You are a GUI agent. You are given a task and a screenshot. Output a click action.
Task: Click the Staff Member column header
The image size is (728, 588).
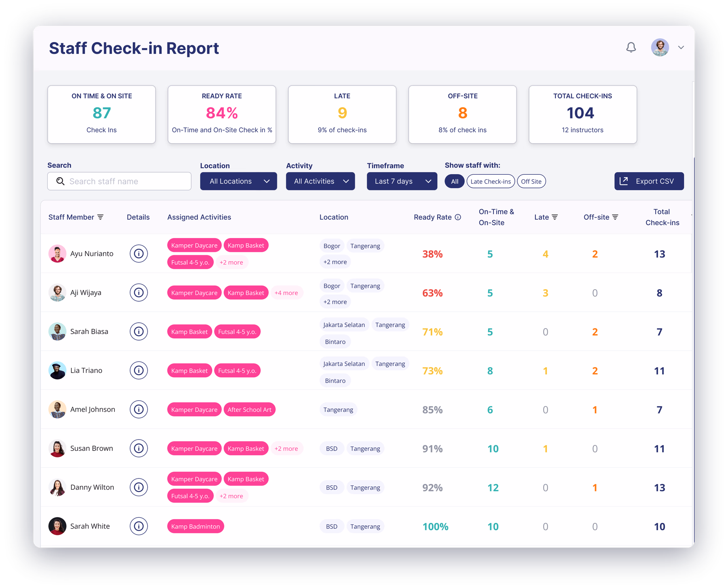[71, 217]
